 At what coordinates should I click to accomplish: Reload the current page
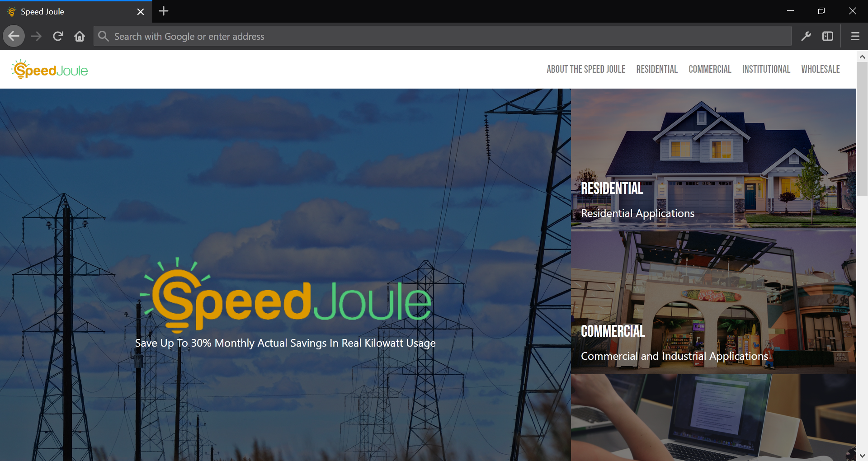pyautogui.click(x=58, y=36)
